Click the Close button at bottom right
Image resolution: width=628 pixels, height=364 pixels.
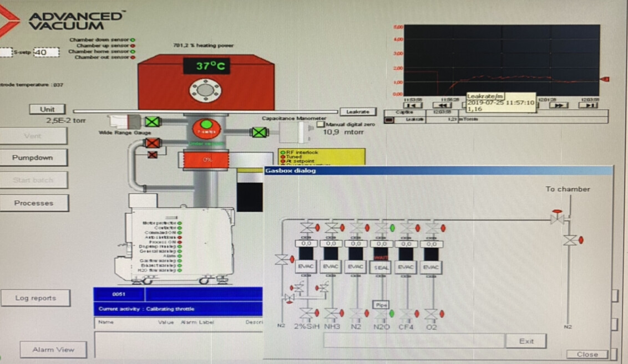tap(587, 355)
